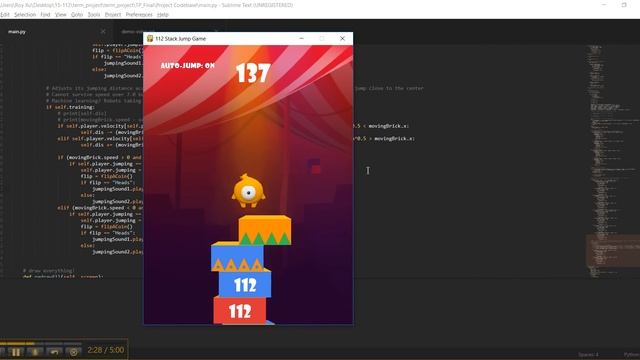The width and height of the screenshot is (640, 360).
Task: Open the Selection menu
Action: 25,15
